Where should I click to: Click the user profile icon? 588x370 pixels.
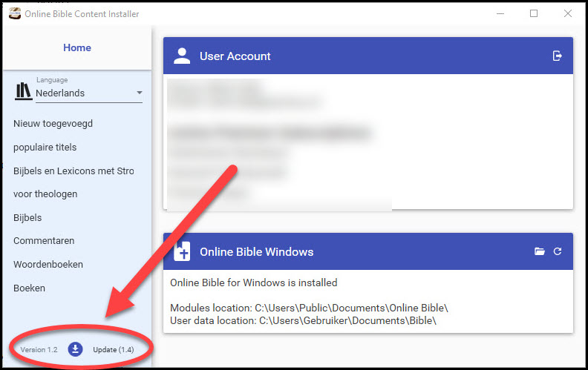click(182, 56)
